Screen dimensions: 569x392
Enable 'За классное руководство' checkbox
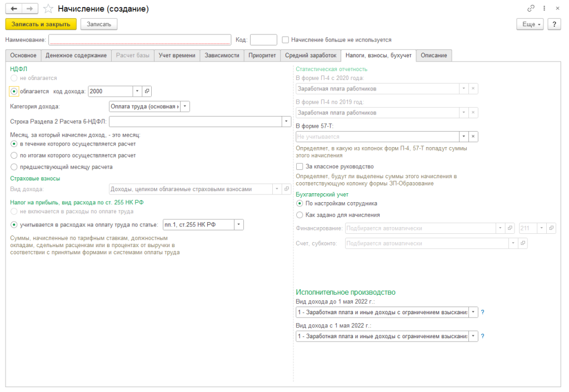(x=300, y=166)
